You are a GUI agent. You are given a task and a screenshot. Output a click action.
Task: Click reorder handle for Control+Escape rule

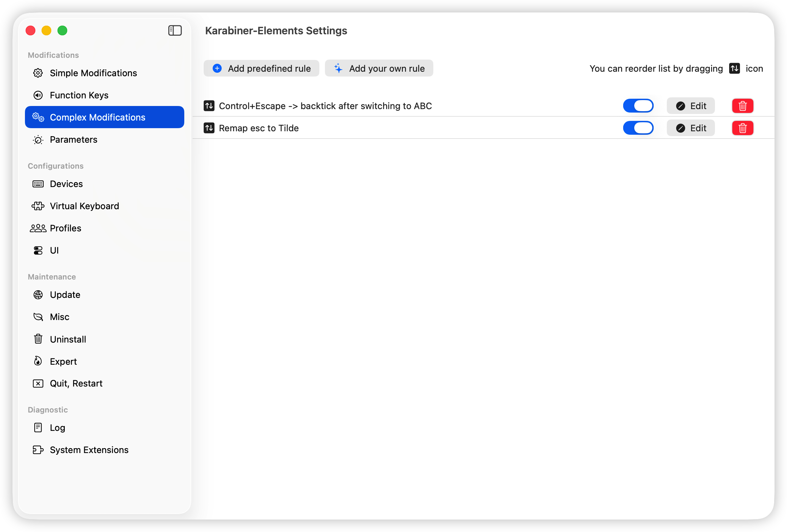[209, 106]
